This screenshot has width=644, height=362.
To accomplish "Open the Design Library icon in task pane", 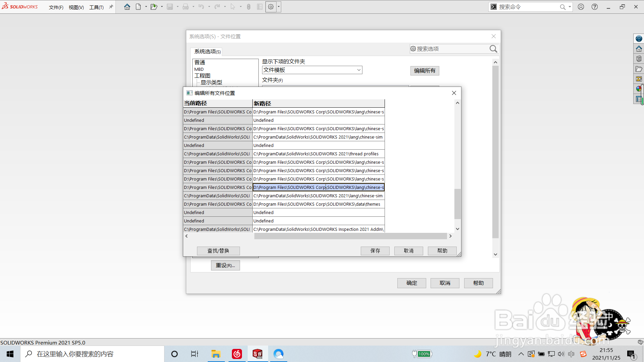I will (639, 59).
